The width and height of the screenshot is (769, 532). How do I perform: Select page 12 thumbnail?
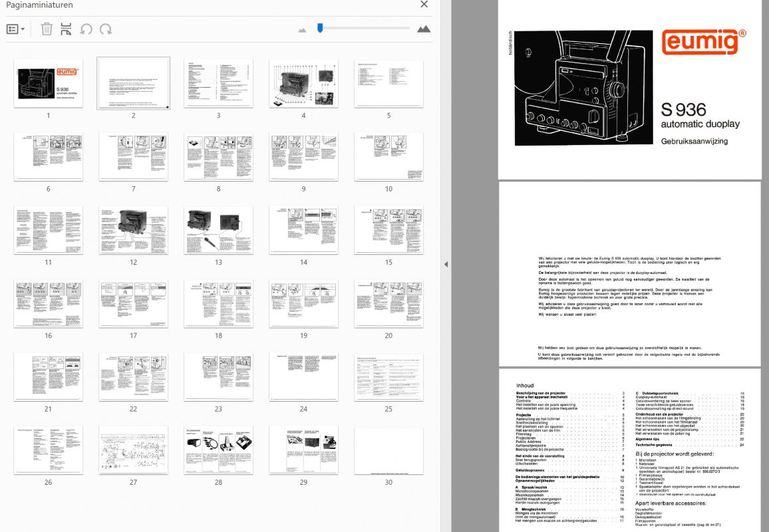coord(133,230)
